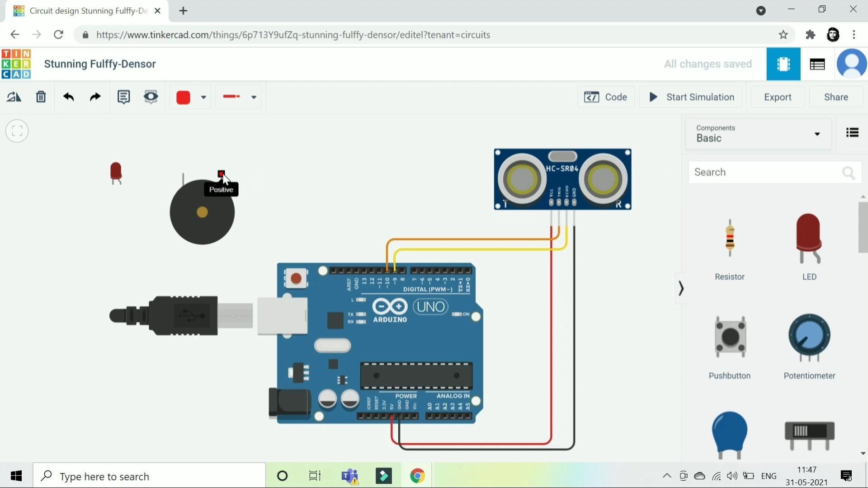868x488 pixels.
Task: Toggle visibility with the eye icon
Action: pyautogui.click(x=151, y=97)
